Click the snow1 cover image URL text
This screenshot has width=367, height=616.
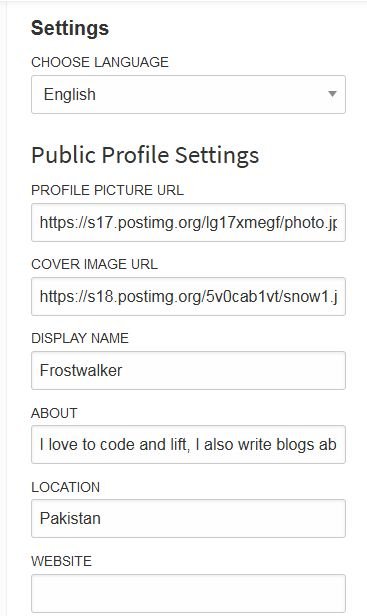coord(189,297)
